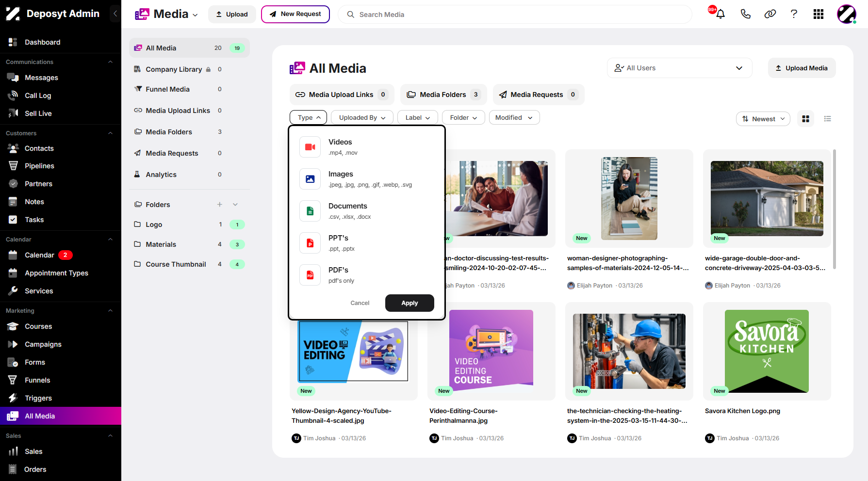Click the Apply button

coord(409,303)
